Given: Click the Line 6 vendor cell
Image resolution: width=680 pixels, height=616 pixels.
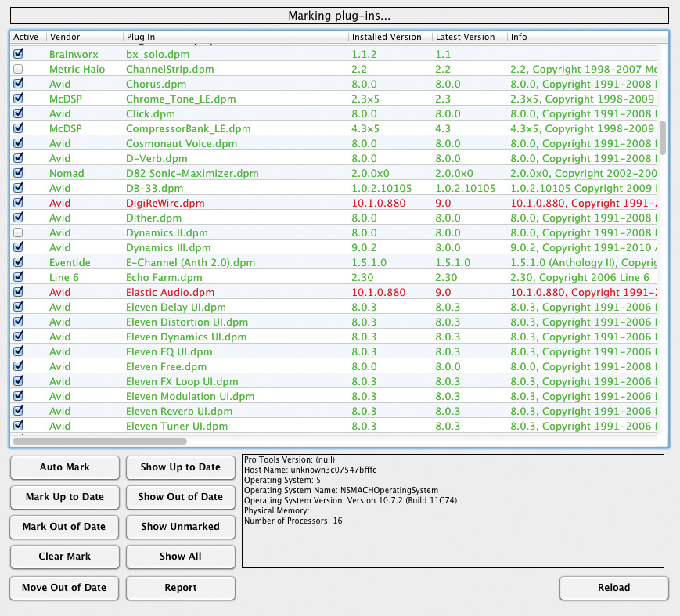Looking at the screenshot, I should click(63, 277).
